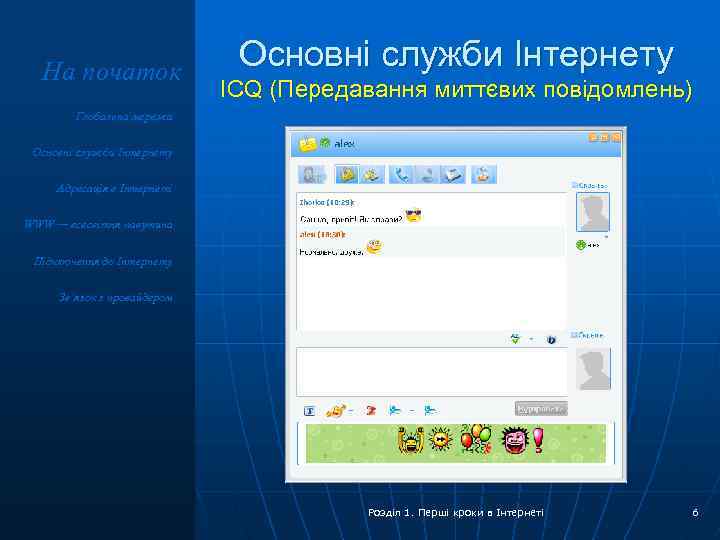
Task: Click inside the message typing field
Action: [x=432, y=372]
